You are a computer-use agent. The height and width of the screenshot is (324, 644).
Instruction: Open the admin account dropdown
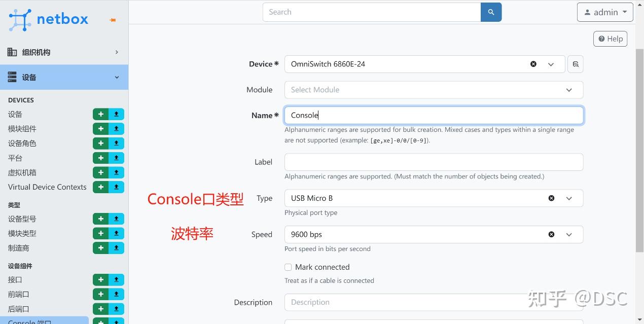(604, 12)
